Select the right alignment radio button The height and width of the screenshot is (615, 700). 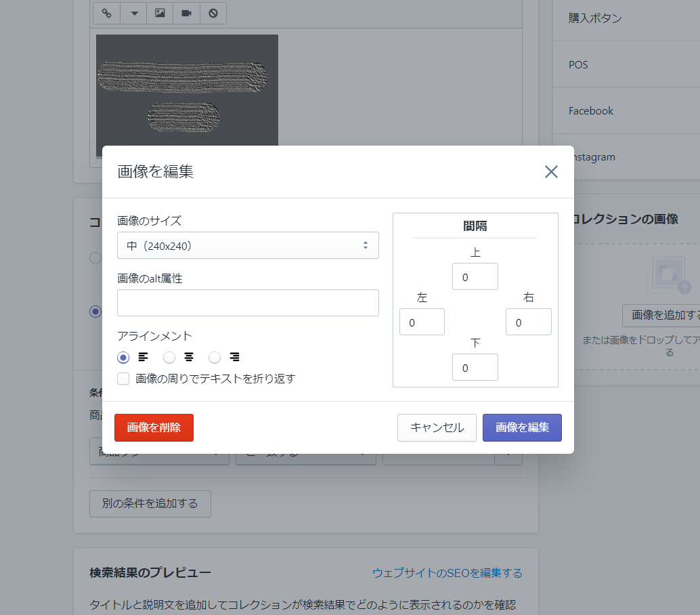click(x=215, y=358)
